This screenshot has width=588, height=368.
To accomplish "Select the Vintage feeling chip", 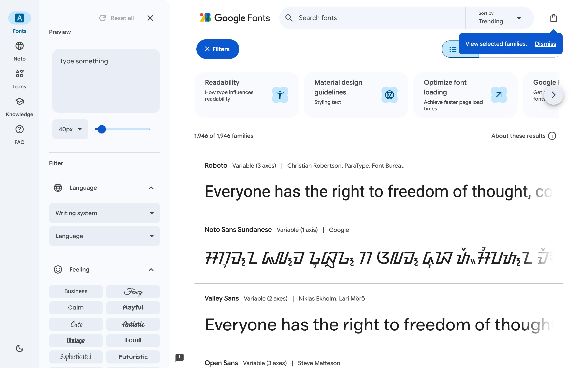I will pyautogui.click(x=76, y=340).
